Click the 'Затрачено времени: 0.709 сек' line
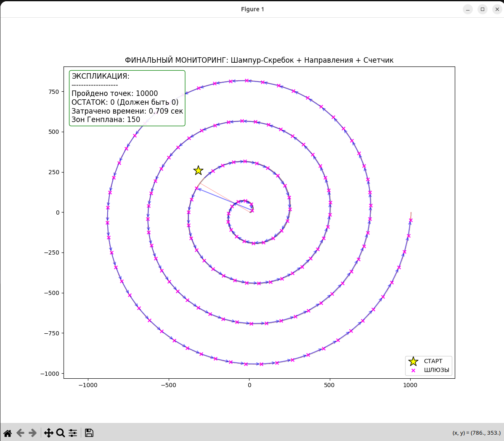This screenshot has width=504, height=441. (127, 111)
